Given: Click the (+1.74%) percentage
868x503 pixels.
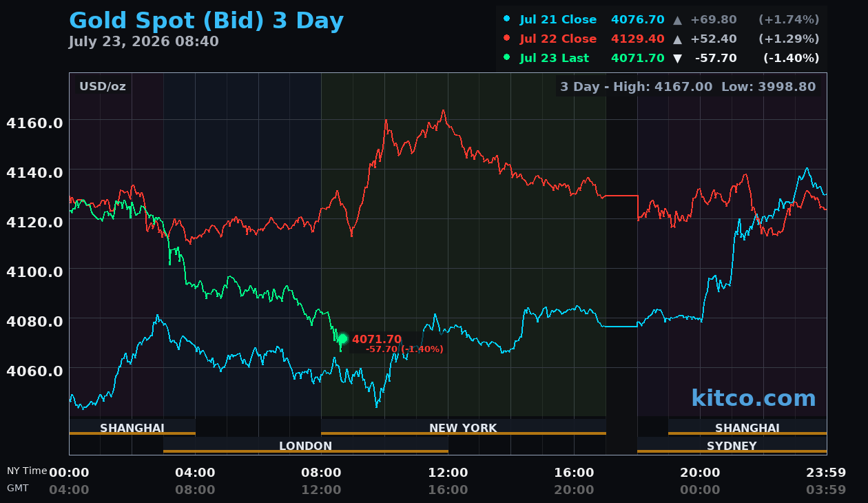Looking at the screenshot, I should coord(789,19).
